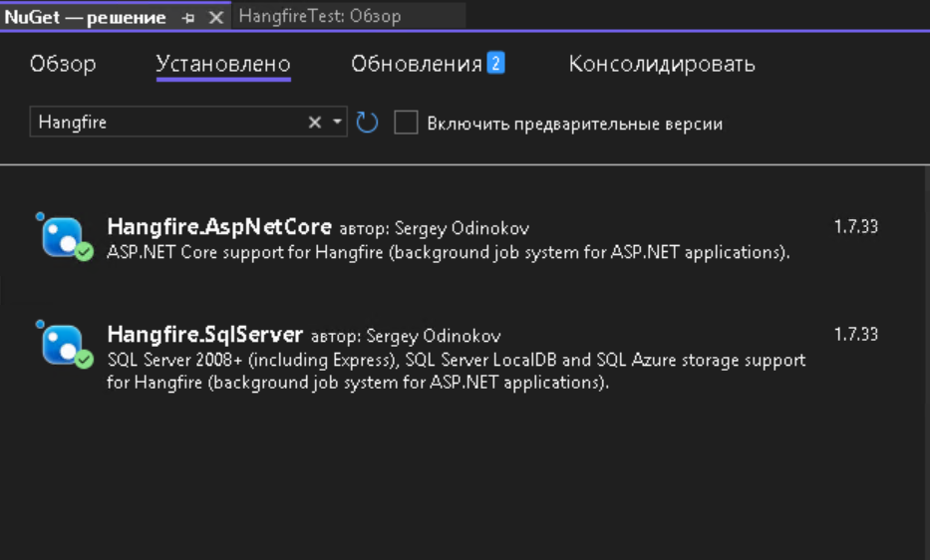
Task: Click the Hangfire.AspNetCore package icon
Action: click(x=64, y=237)
